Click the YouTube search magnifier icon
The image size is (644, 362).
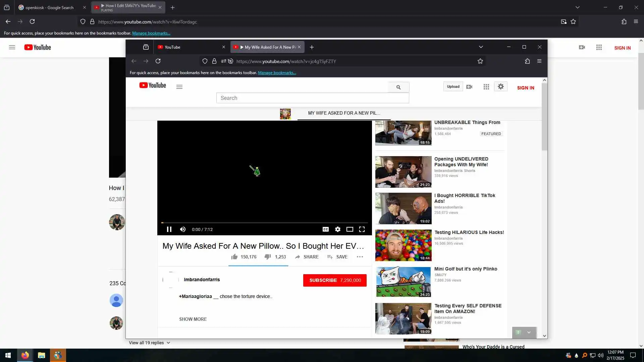pyautogui.click(x=398, y=87)
